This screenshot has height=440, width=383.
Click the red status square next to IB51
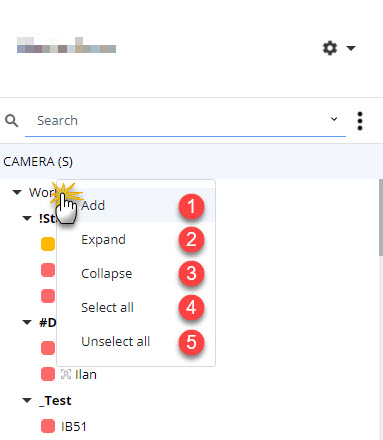pyautogui.click(x=48, y=426)
